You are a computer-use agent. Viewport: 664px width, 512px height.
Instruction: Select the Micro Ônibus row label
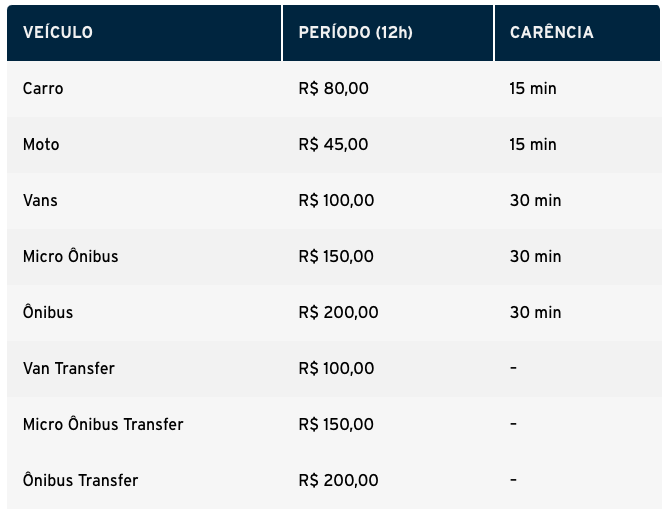coord(70,256)
